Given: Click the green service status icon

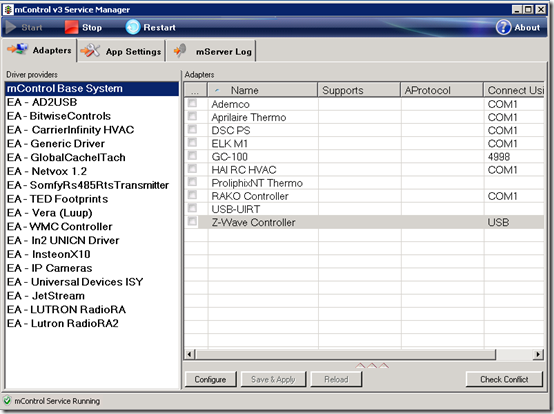Looking at the screenshot, I should pyautogui.click(x=7, y=401).
